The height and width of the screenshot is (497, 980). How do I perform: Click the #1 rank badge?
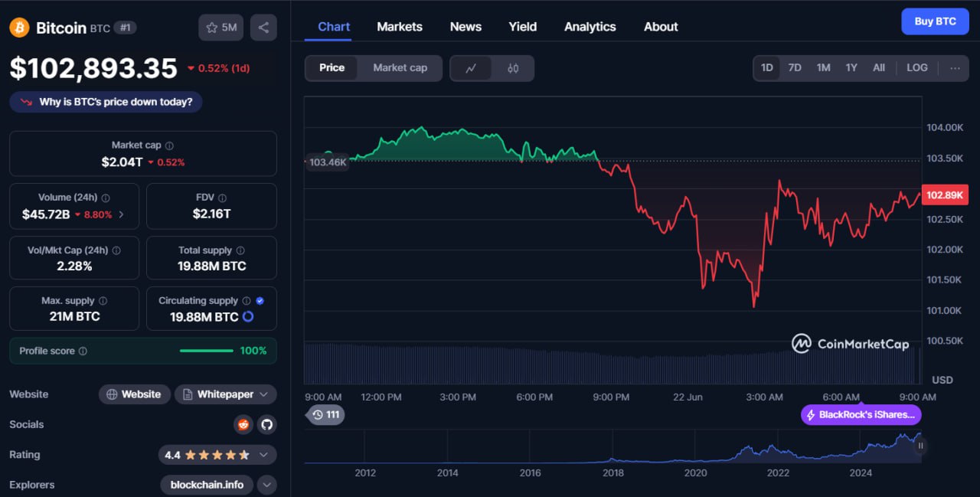coord(125,28)
